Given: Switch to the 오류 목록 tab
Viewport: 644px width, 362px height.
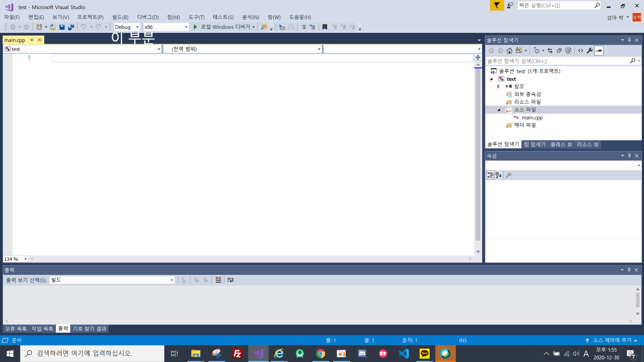Looking at the screenshot, I should coord(16,329).
